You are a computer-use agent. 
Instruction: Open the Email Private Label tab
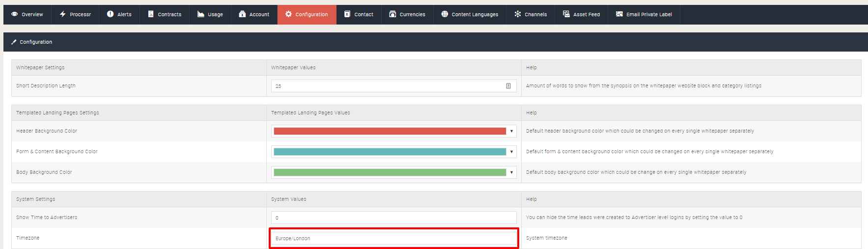click(644, 14)
